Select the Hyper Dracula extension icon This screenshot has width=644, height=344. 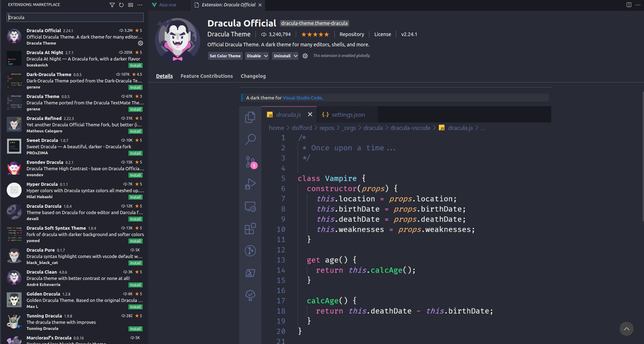click(14, 190)
